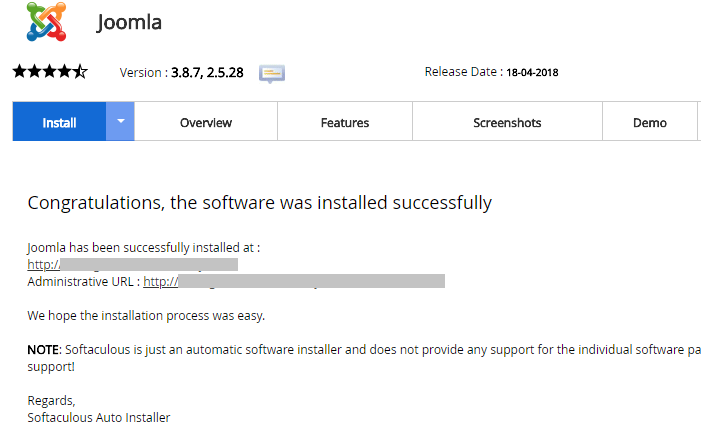Open the Administrative URL link

(x=294, y=281)
